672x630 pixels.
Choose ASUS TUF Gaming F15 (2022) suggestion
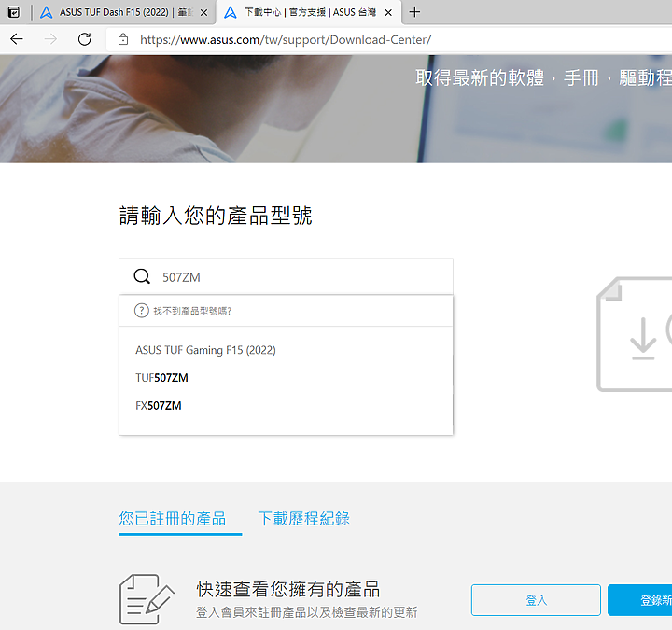[x=205, y=350]
